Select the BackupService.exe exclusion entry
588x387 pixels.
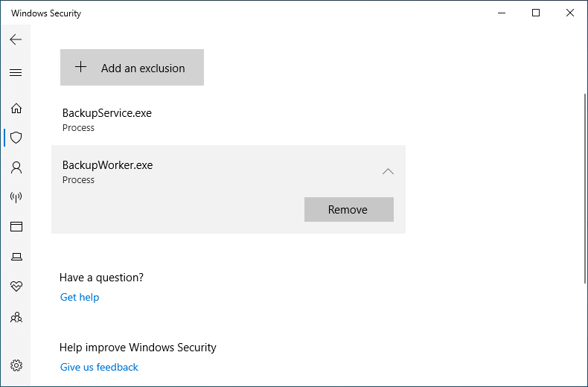(229, 119)
